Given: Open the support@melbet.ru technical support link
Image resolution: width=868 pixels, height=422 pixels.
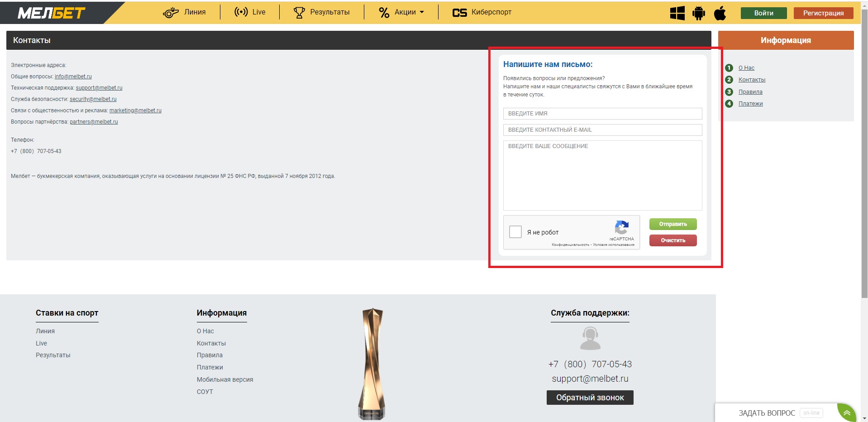Looking at the screenshot, I should [x=99, y=88].
